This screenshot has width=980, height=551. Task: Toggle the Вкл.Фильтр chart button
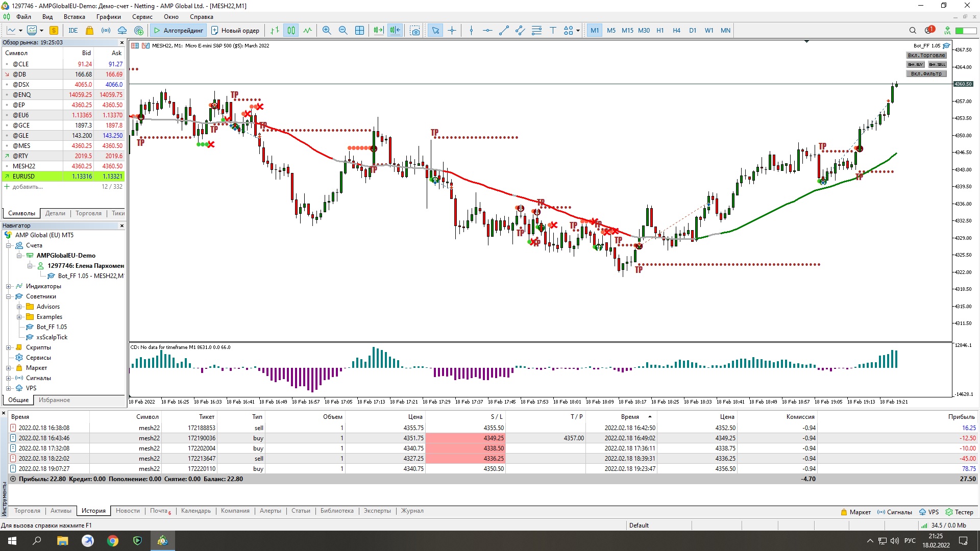(926, 73)
